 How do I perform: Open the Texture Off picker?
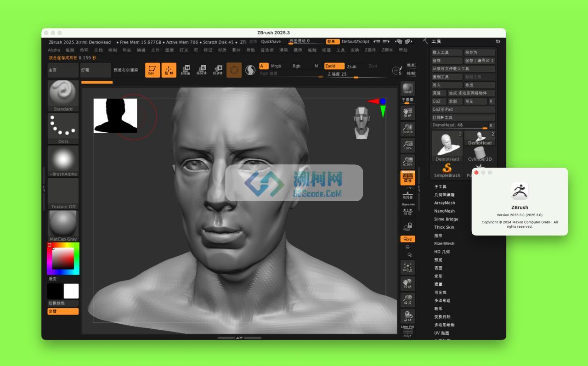point(63,194)
